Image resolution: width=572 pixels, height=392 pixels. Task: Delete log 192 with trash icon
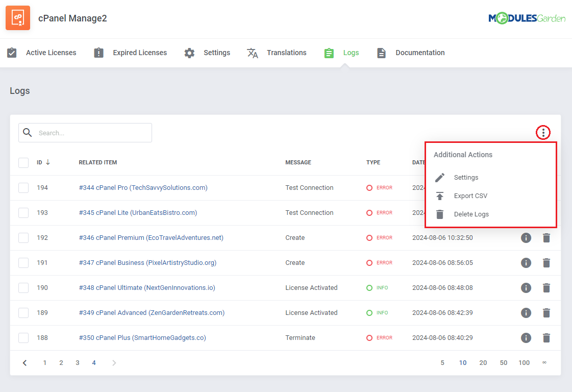pyautogui.click(x=546, y=238)
